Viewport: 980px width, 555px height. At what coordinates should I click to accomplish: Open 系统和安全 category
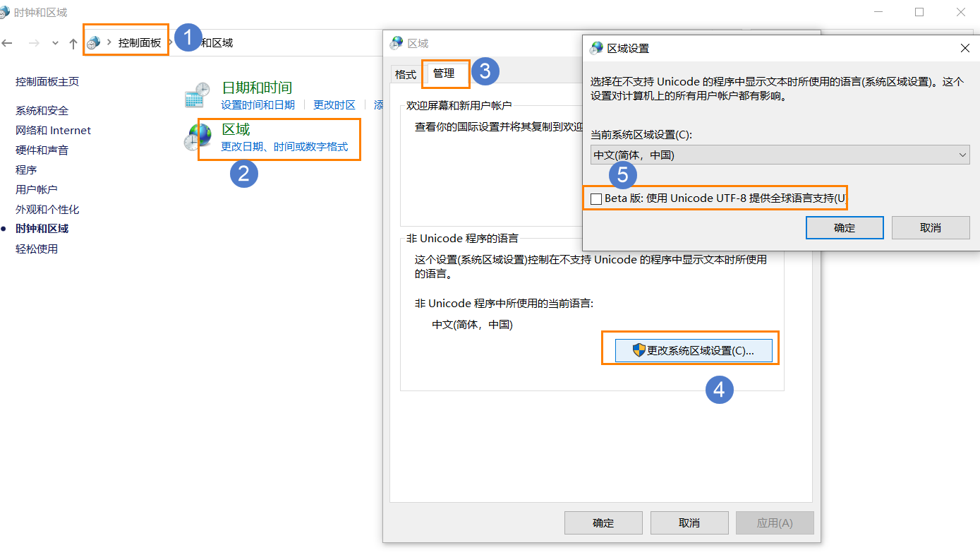tap(42, 111)
